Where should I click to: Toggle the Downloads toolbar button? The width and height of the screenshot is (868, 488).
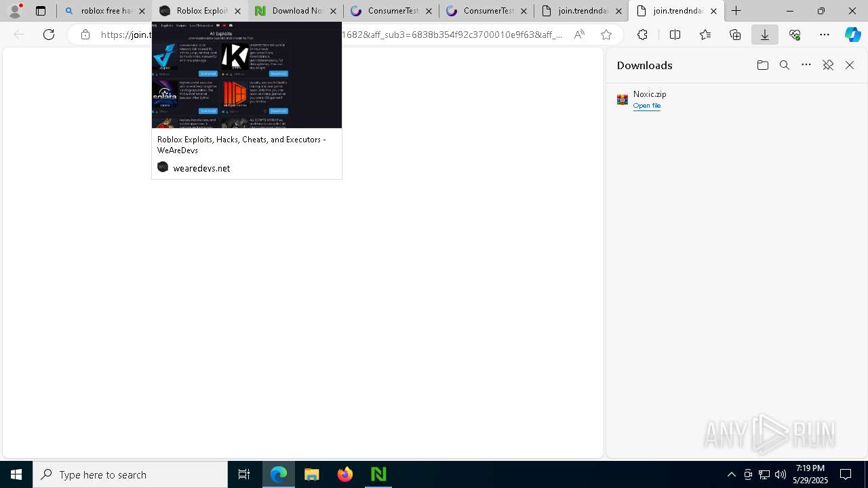click(765, 35)
